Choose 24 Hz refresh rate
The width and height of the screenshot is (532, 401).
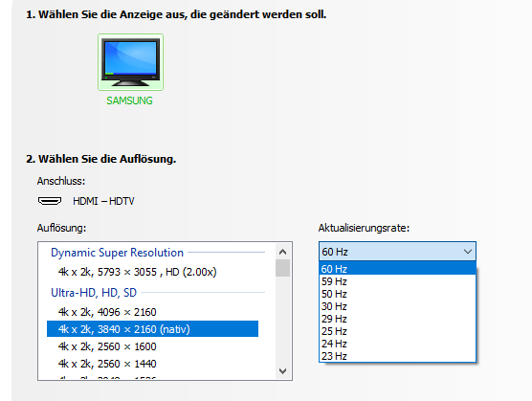(x=397, y=344)
